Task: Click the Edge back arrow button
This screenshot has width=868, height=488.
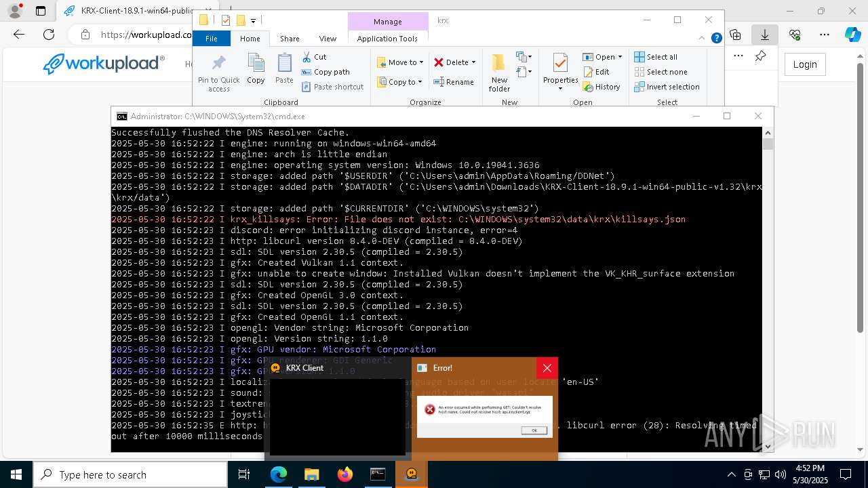Action: (19, 35)
